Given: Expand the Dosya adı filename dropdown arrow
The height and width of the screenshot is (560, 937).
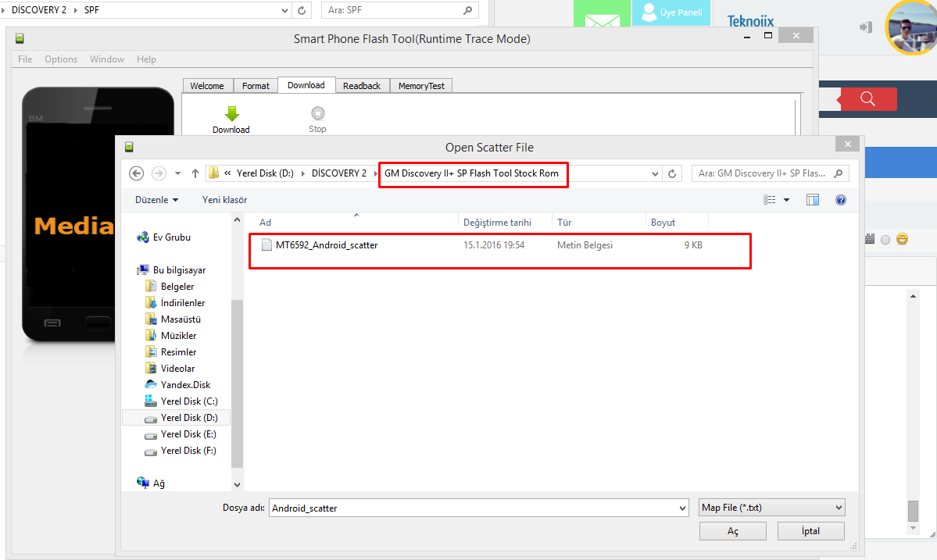Looking at the screenshot, I should 682,508.
